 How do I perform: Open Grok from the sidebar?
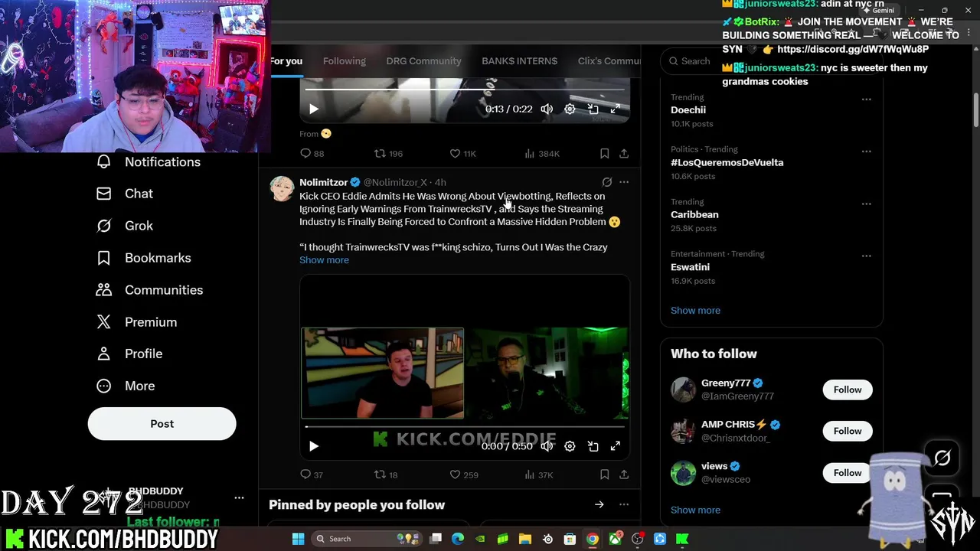click(124, 226)
